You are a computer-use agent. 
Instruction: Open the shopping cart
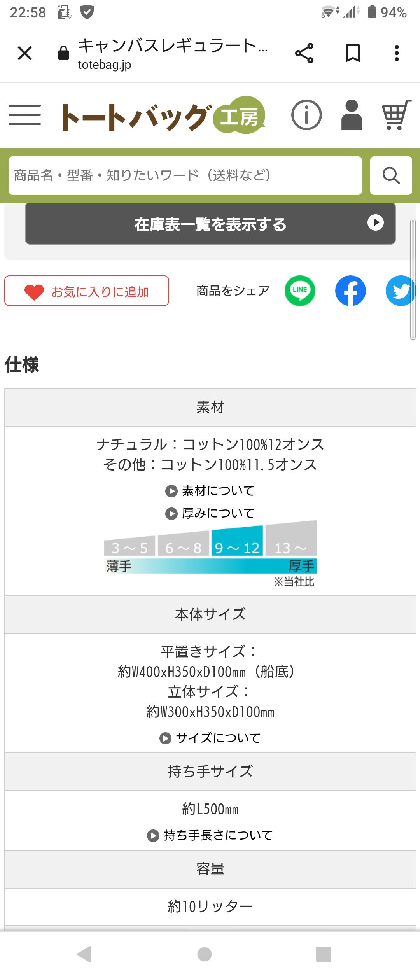coord(396,115)
